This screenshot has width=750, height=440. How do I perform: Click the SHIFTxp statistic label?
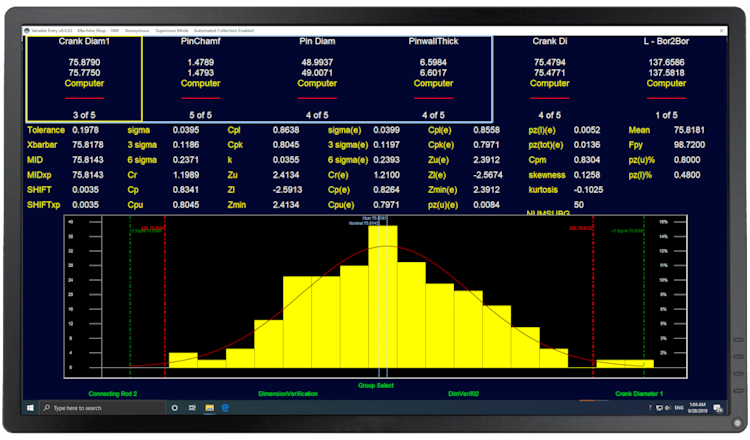coord(44,205)
